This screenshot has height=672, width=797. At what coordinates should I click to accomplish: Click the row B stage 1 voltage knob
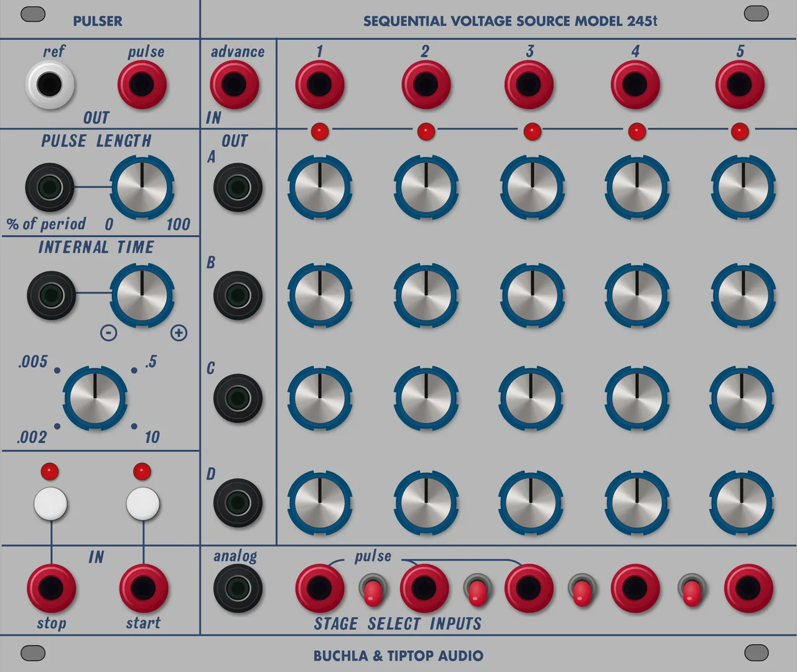click(x=320, y=295)
